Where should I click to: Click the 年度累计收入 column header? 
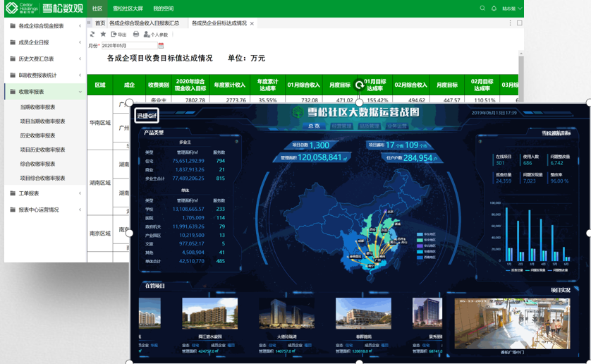tap(229, 85)
